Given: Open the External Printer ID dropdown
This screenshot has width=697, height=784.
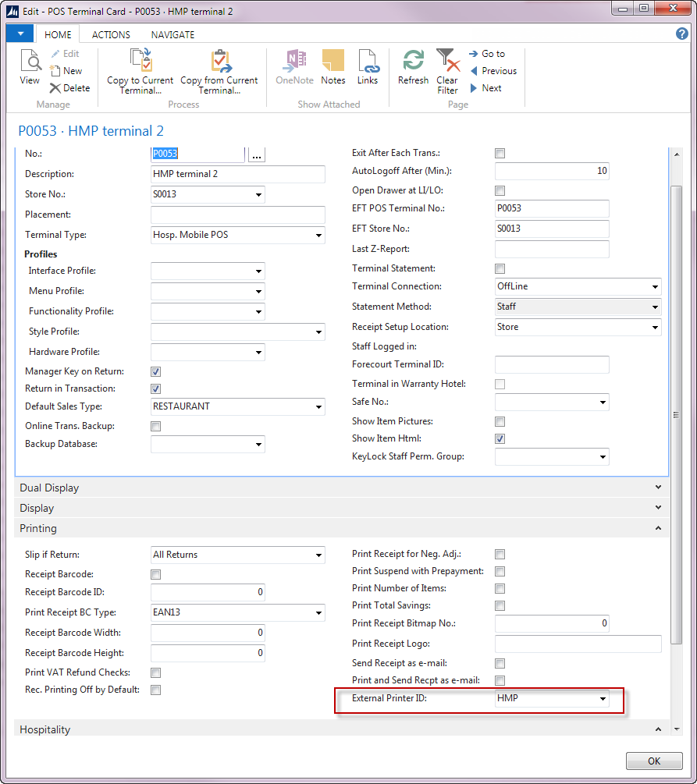Looking at the screenshot, I should click(603, 699).
